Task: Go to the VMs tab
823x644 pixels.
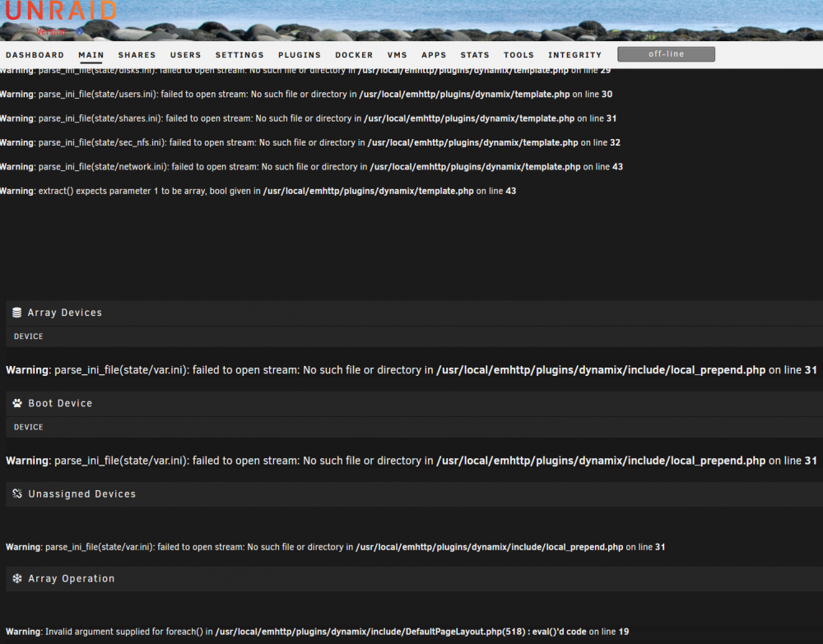Action: point(398,55)
